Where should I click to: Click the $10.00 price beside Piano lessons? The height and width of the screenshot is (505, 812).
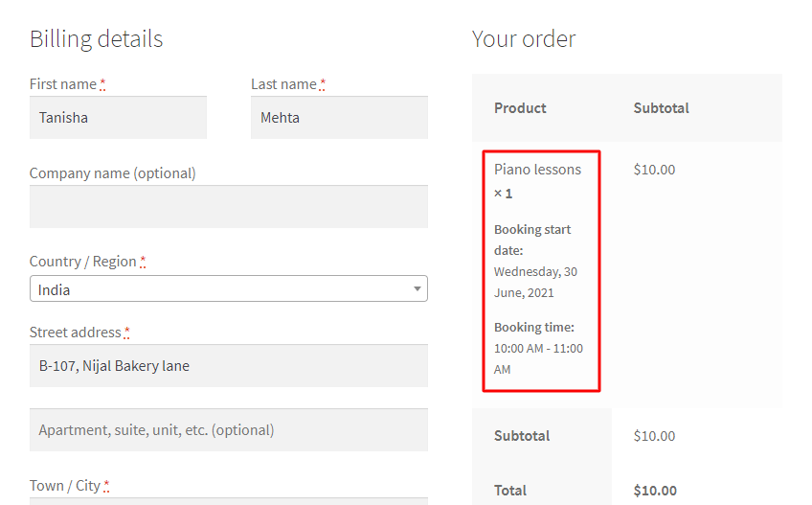pos(654,170)
